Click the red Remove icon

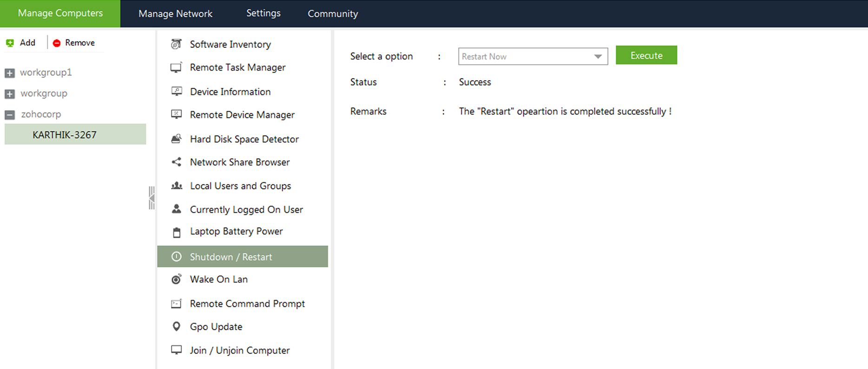tap(57, 43)
